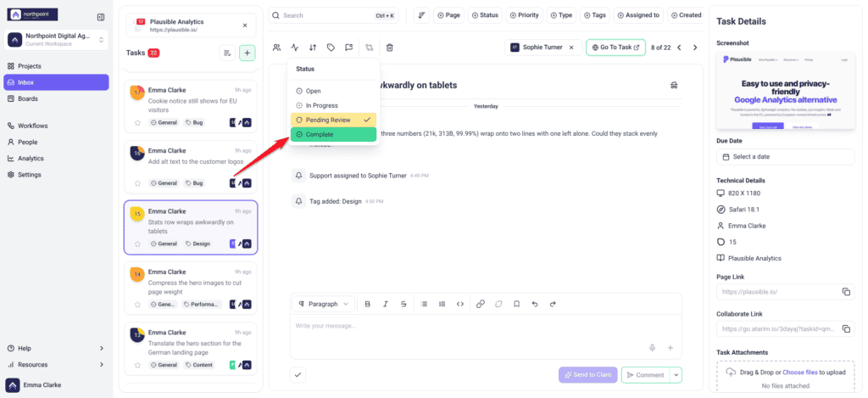Open the assign users icon in task toolbar
868x398 pixels.
277,48
